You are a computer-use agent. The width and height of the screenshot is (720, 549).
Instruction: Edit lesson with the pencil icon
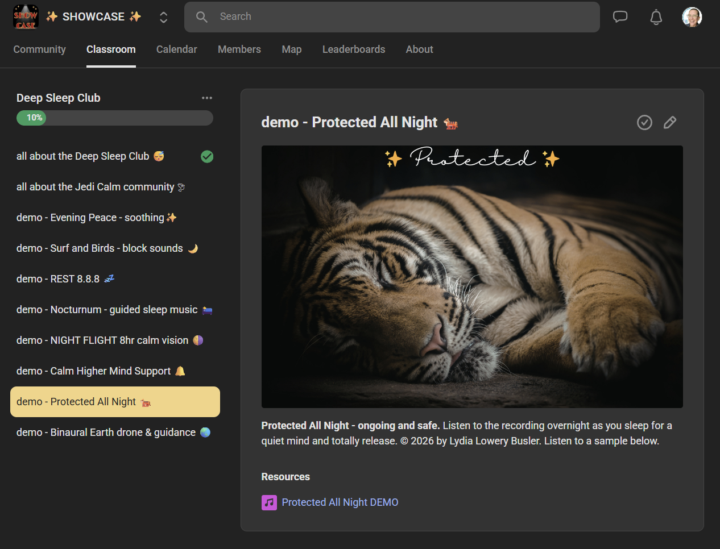click(670, 122)
